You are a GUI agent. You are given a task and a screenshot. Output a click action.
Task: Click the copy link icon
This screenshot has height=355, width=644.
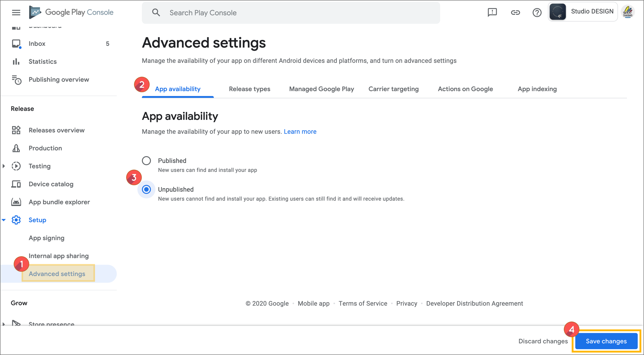(x=515, y=13)
